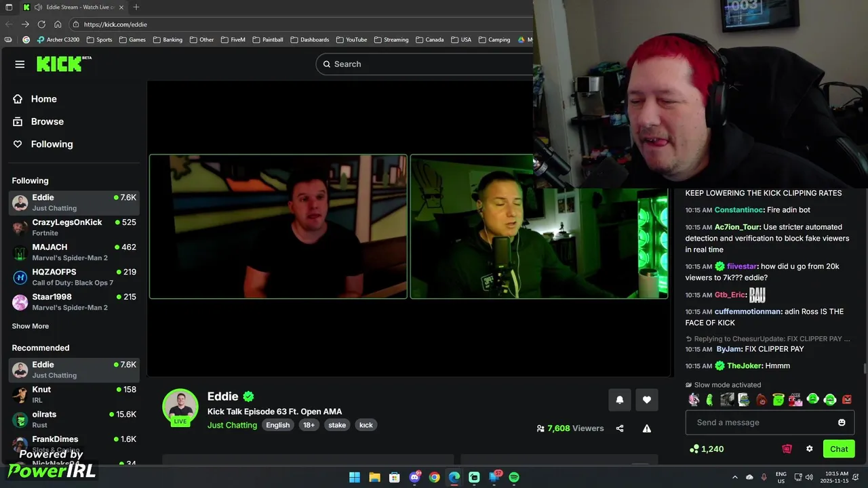Image resolution: width=868 pixels, height=488 pixels.
Task: Click the report warning triangle icon
Action: [x=647, y=428]
